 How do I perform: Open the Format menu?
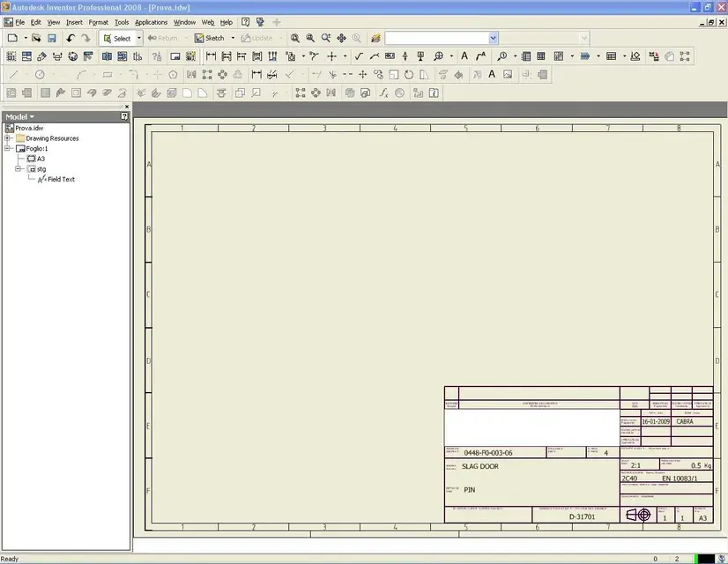coord(99,22)
